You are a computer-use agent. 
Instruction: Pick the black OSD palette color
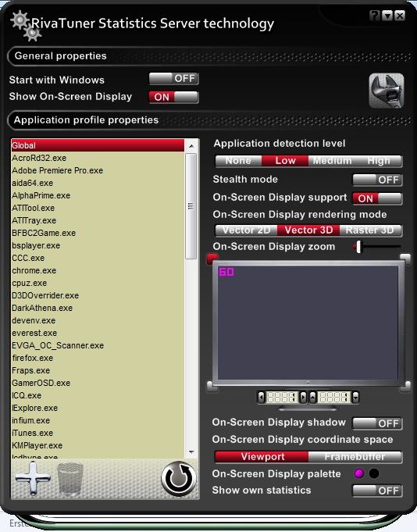(374, 473)
